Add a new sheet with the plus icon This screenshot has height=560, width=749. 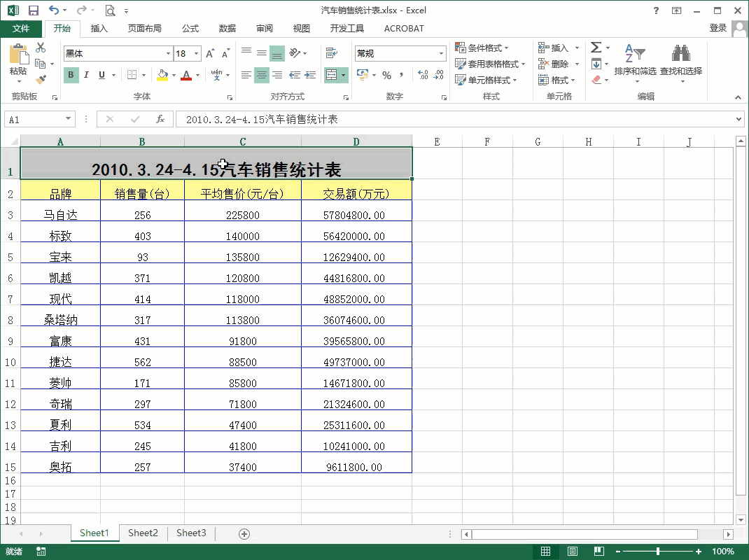(x=244, y=533)
